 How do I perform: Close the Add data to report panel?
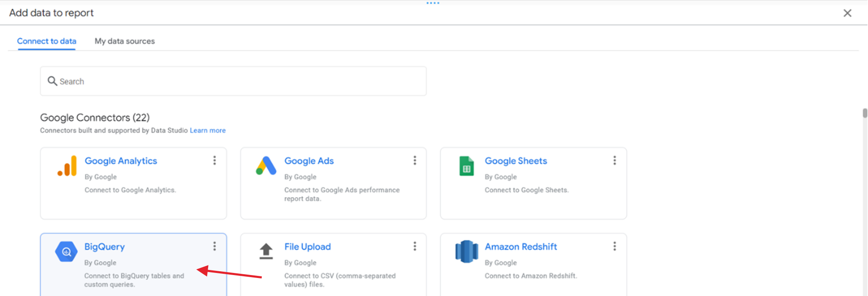[x=847, y=13]
